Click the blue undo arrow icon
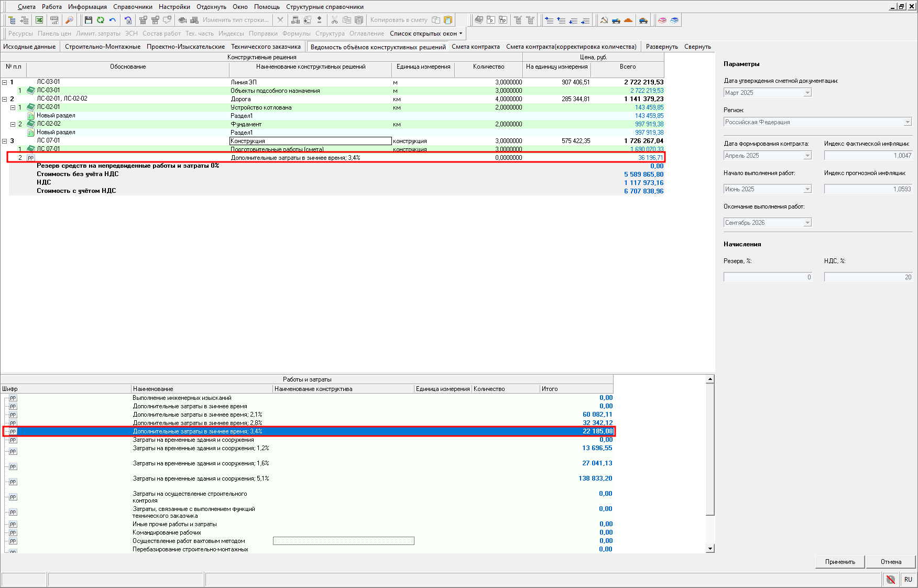The height and width of the screenshot is (588, 918). 113,20
